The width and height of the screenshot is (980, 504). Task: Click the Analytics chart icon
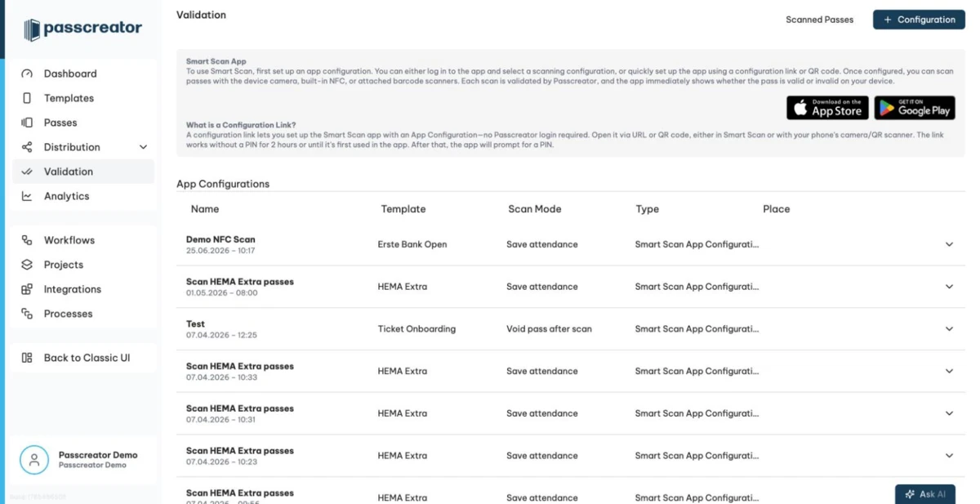point(27,196)
